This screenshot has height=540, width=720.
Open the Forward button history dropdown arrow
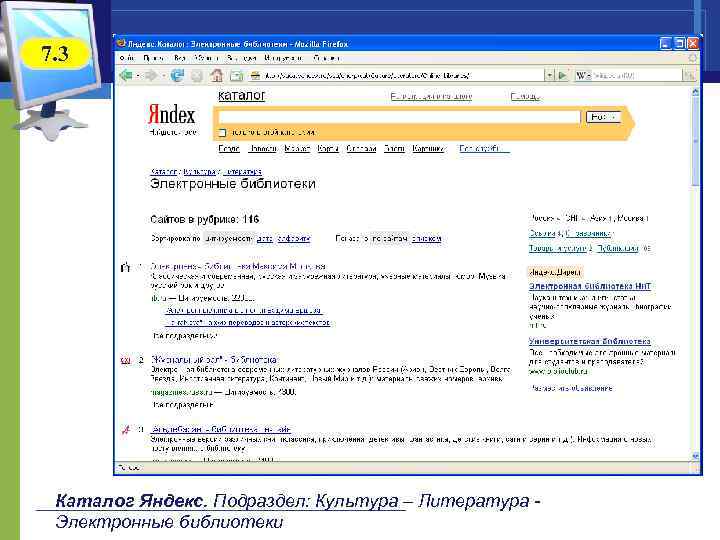tap(163, 76)
